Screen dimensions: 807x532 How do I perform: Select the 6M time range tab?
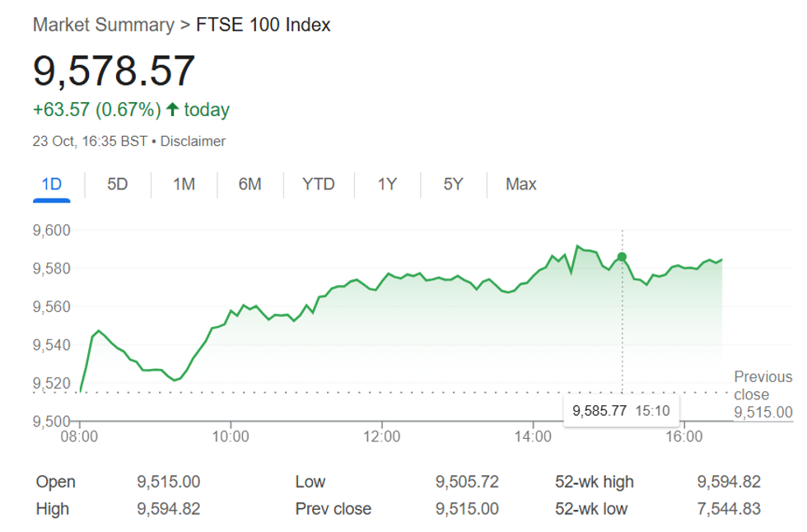250,184
